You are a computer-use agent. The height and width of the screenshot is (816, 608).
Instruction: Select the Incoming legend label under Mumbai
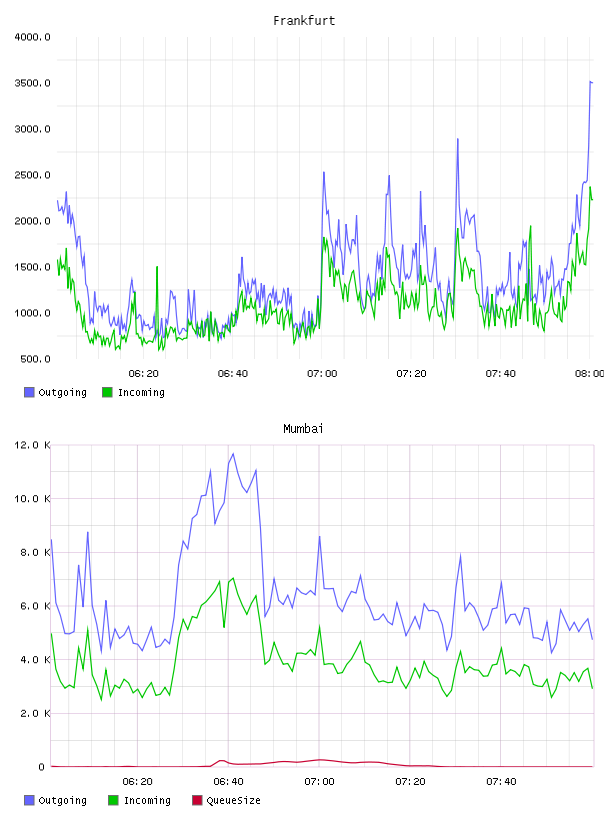[x=147, y=801]
